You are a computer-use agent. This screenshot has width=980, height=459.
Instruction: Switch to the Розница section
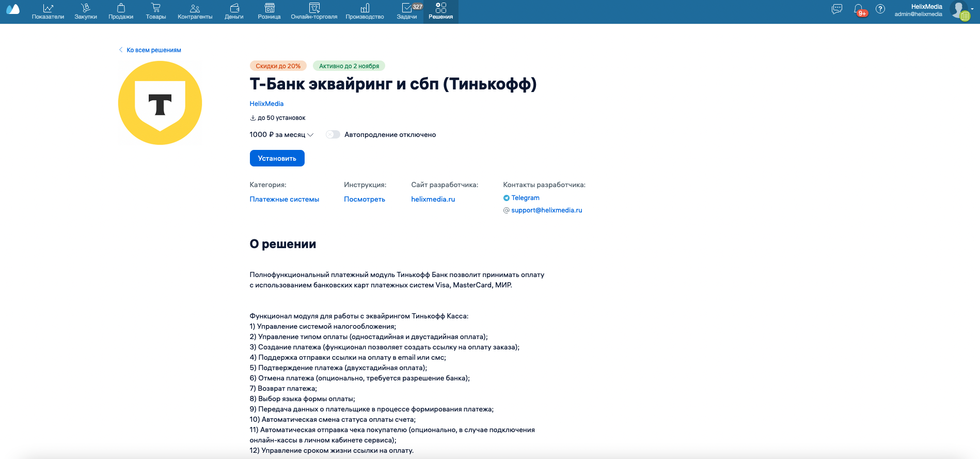(x=270, y=11)
